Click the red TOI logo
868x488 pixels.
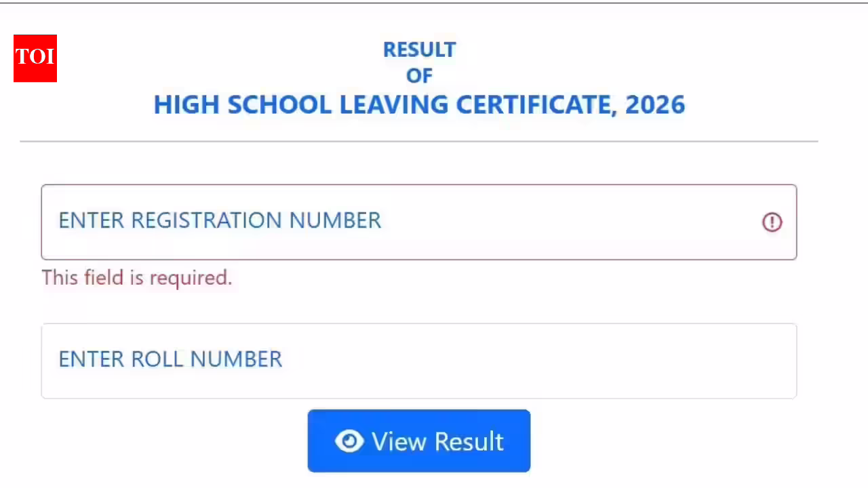coord(35,58)
